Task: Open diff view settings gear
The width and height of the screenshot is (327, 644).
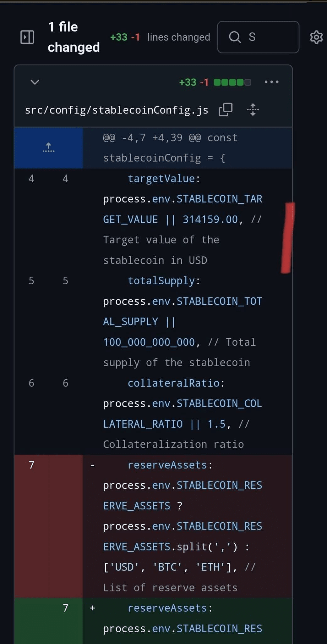Action: coord(316,37)
